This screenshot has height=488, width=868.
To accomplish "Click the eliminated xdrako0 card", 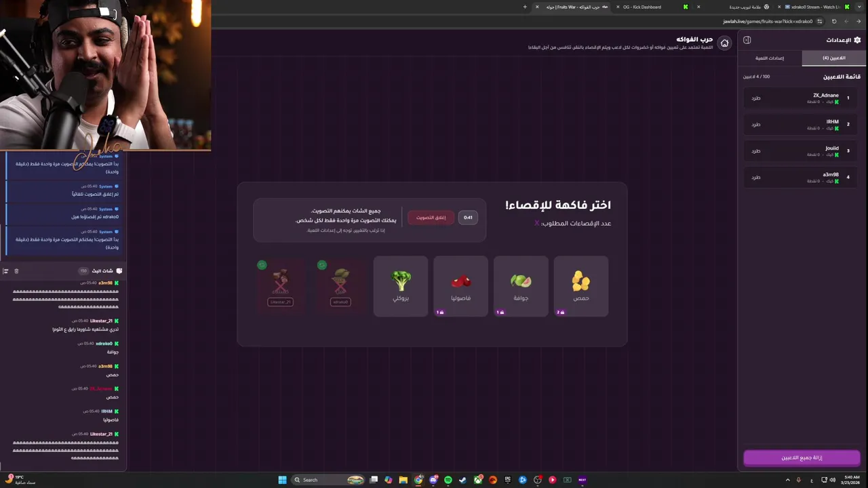I will (340, 286).
